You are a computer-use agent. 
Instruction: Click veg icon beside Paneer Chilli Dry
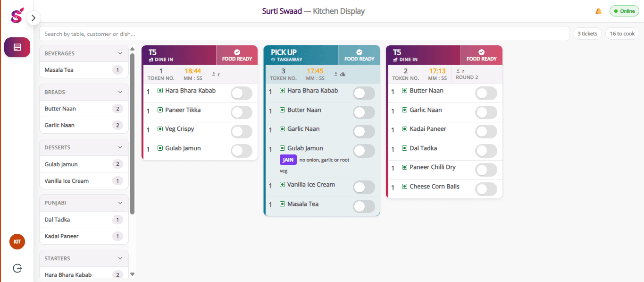tap(404, 167)
